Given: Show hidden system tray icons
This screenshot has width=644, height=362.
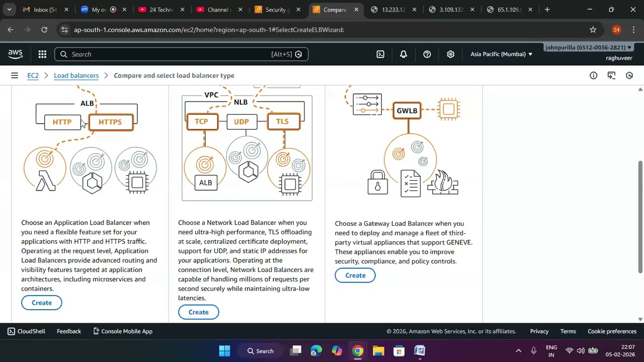Looking at the screenshot, I should click(518, 351).
